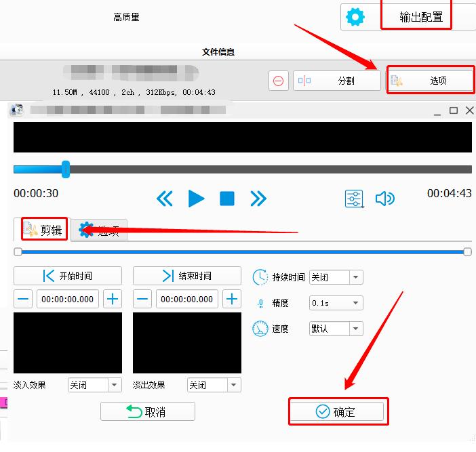
Task: Open the 速度 dropdown showing 默认
Action: 336,329
